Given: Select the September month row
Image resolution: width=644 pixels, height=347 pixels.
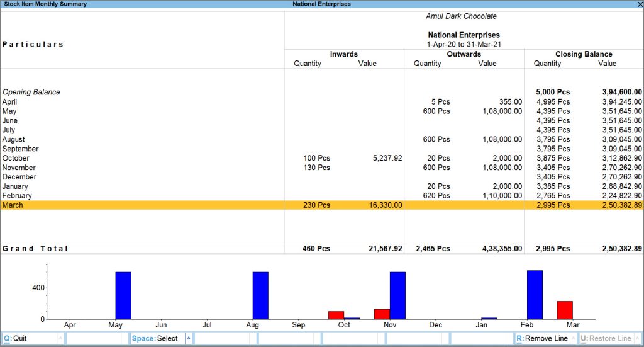Looking at the screenshot, I should coord(322,149).
